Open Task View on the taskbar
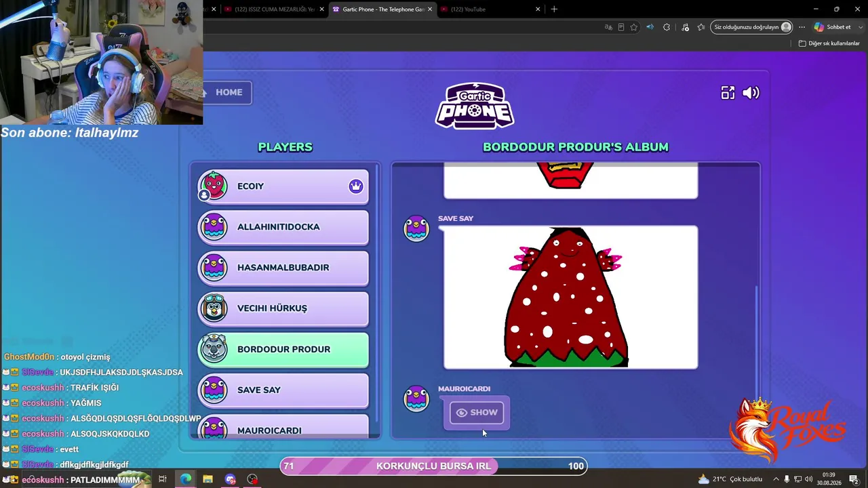868x488 pixels. [x=163, y=479]
